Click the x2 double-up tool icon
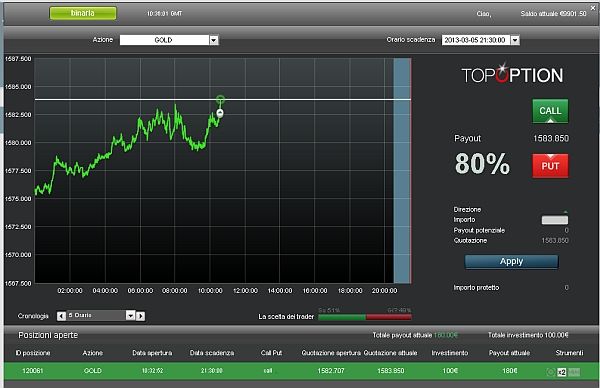 point(561,372)
